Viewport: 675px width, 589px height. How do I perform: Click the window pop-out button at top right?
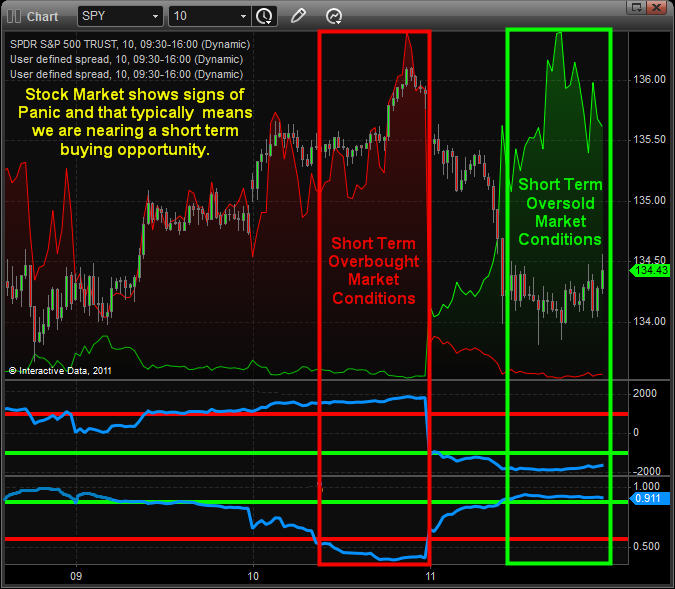637,7
